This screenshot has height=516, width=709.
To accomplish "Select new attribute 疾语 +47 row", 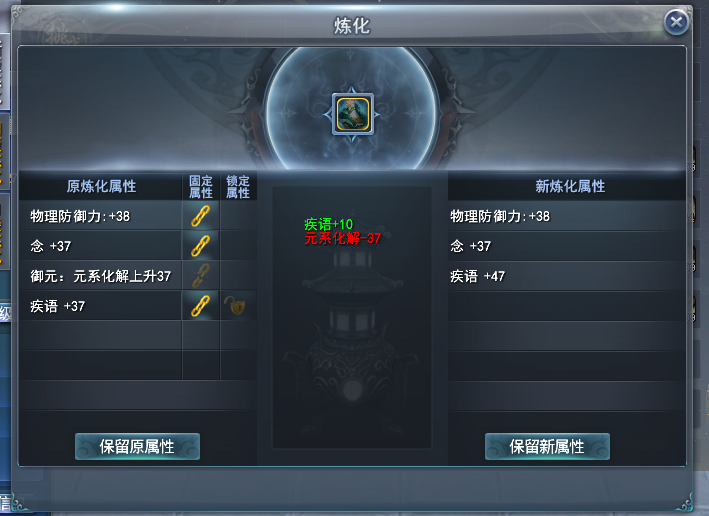I will [567, 276].
